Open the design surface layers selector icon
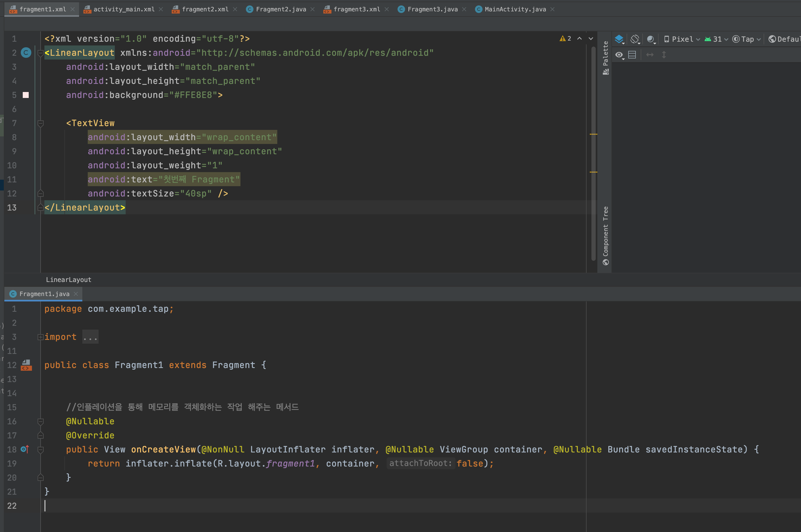 (619, 39)
